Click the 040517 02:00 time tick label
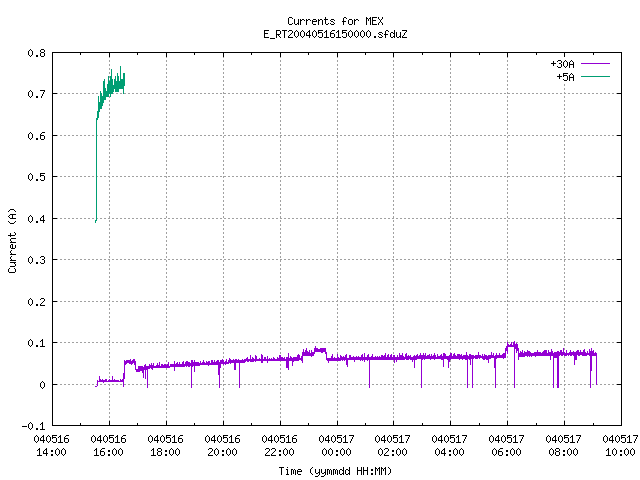 click(x=393, y=446)
